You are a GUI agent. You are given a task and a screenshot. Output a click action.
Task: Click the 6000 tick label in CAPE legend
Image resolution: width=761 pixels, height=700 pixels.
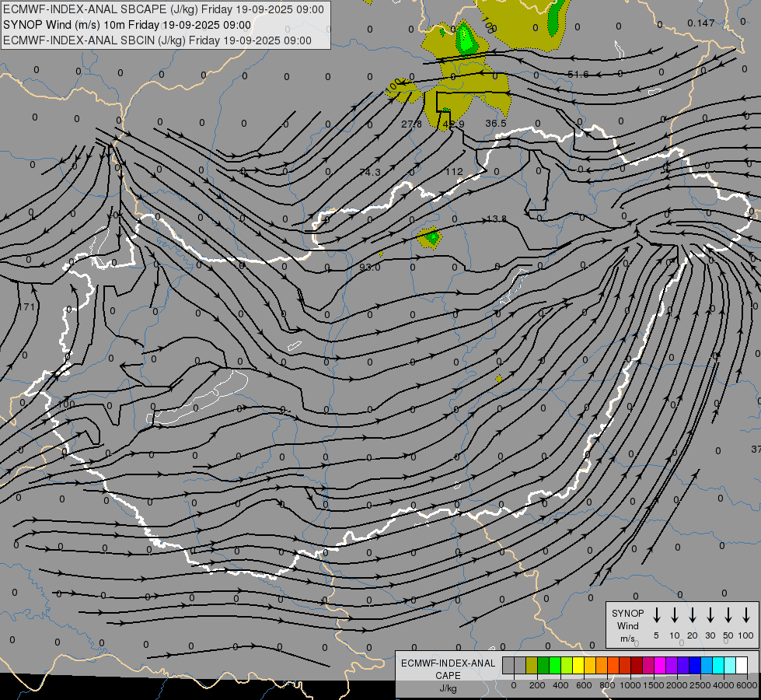point(747,685)
